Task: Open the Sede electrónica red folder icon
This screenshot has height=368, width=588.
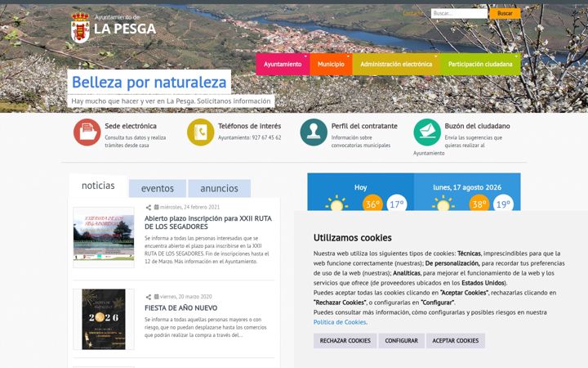Action: tap(87, 132)
